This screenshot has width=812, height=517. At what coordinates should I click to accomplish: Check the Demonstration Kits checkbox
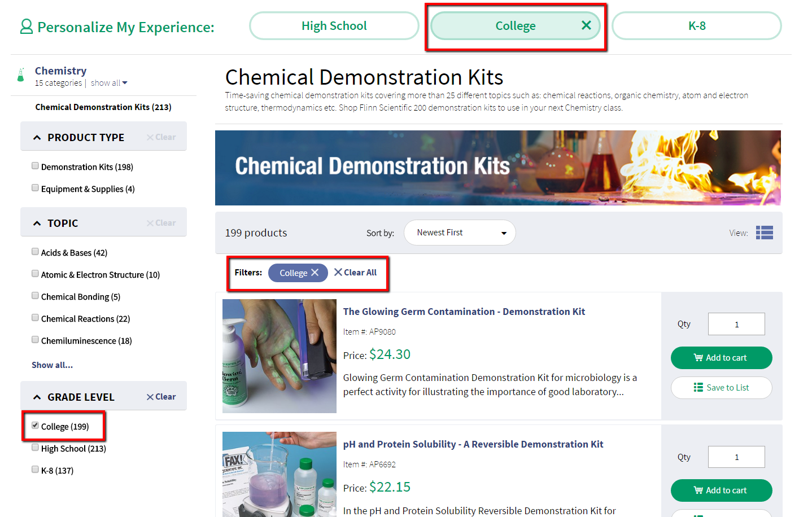coord(35,166)
